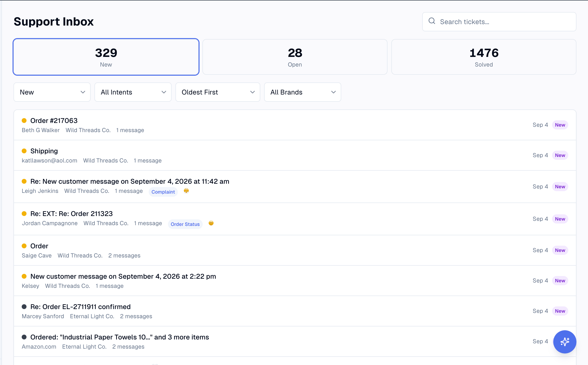588x365 pixels.
Task: Expand the All Intents dropdown
Action: click(x=133, y=92)
